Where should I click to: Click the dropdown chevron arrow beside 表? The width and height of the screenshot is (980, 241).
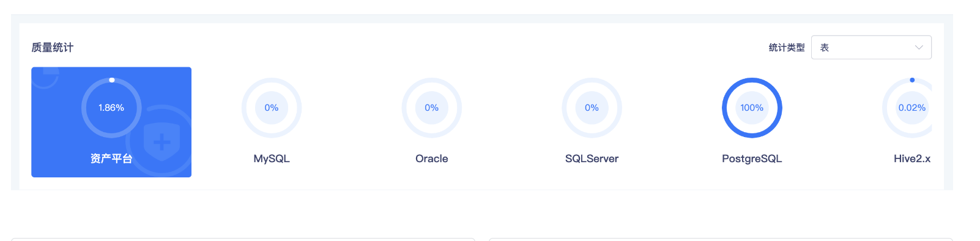(x=919, y=48)
